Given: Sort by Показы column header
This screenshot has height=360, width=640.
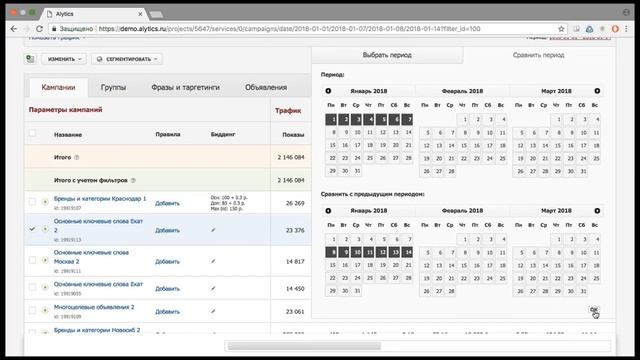Looking at the screenshot, I should coord(293,135).
